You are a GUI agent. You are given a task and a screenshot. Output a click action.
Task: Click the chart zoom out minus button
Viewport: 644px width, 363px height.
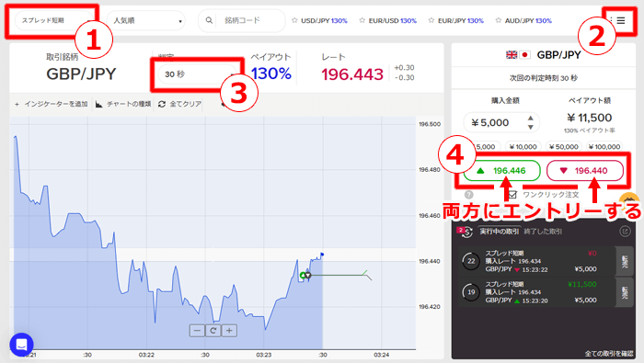(197, 331)
